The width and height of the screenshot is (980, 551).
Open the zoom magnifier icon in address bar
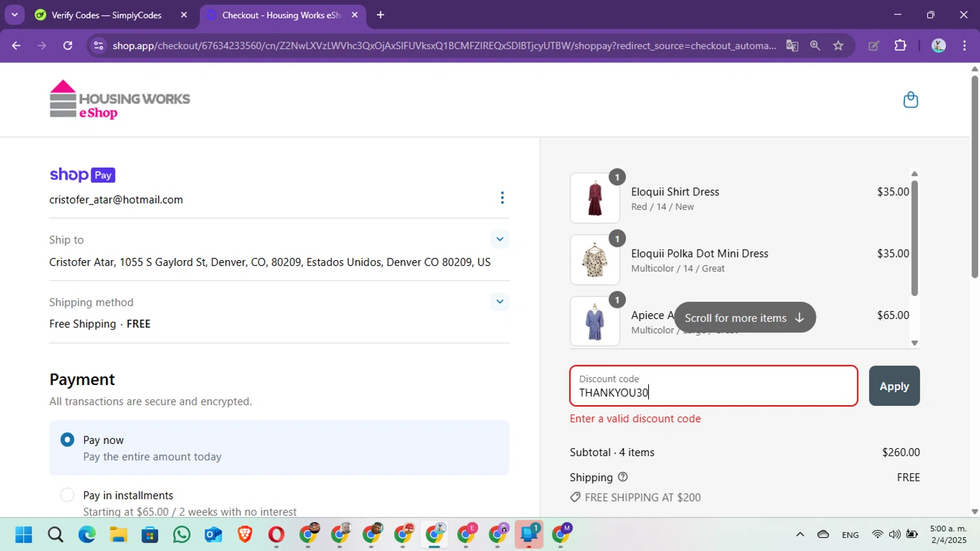(815, 46)
